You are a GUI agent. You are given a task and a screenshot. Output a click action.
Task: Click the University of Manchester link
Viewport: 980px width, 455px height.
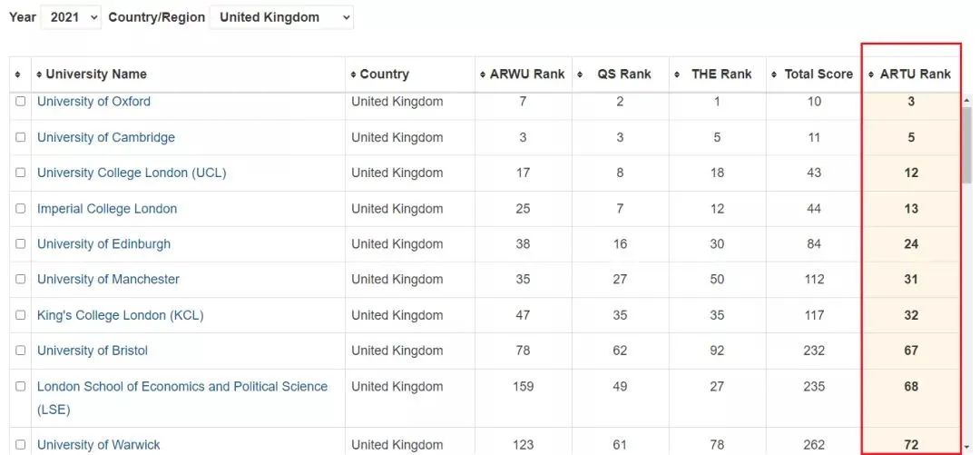108,280
